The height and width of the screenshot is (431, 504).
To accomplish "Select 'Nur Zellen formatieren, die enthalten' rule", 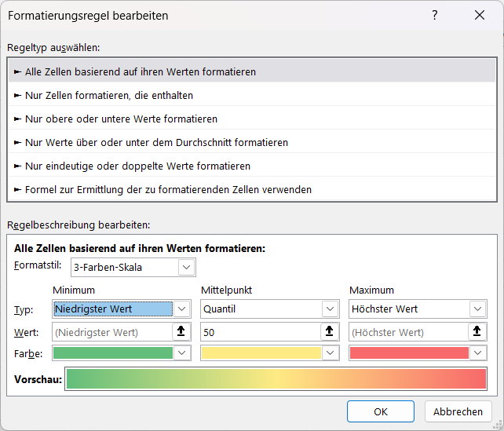I will [x=109, y=95].
